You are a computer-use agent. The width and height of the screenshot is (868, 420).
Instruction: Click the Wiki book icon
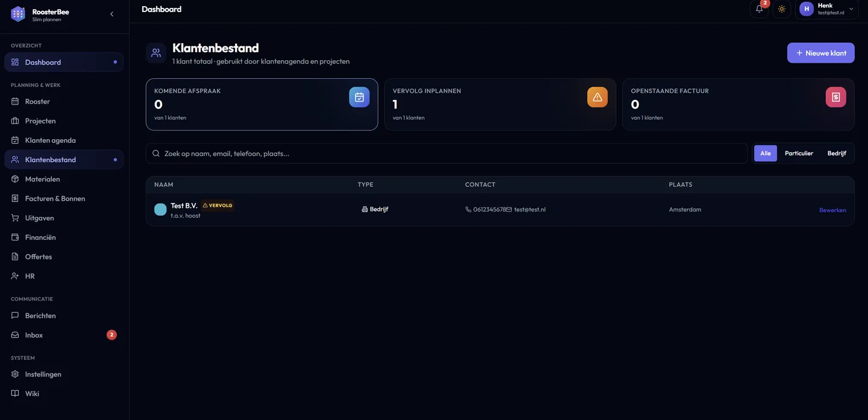[x=15, y=393]
